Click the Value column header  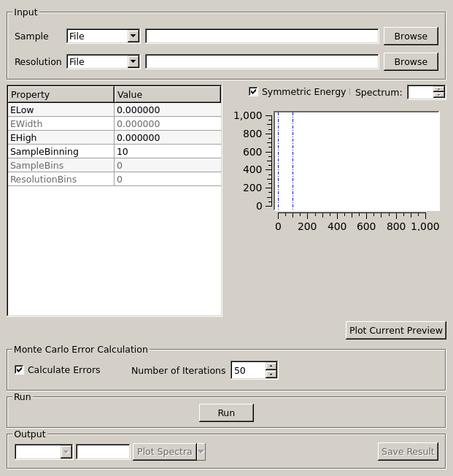pyautogui.click(x=167, y=94)
